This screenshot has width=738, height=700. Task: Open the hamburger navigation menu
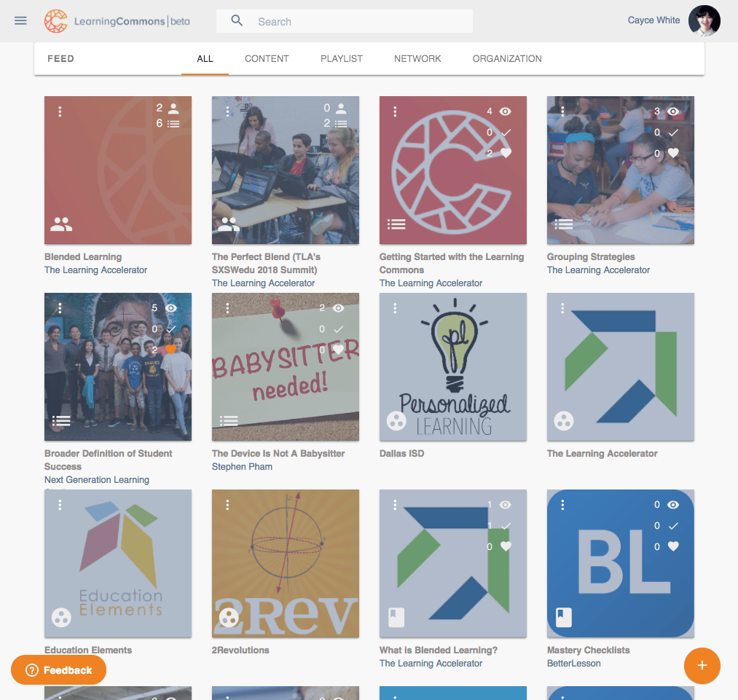pos(20,20)
